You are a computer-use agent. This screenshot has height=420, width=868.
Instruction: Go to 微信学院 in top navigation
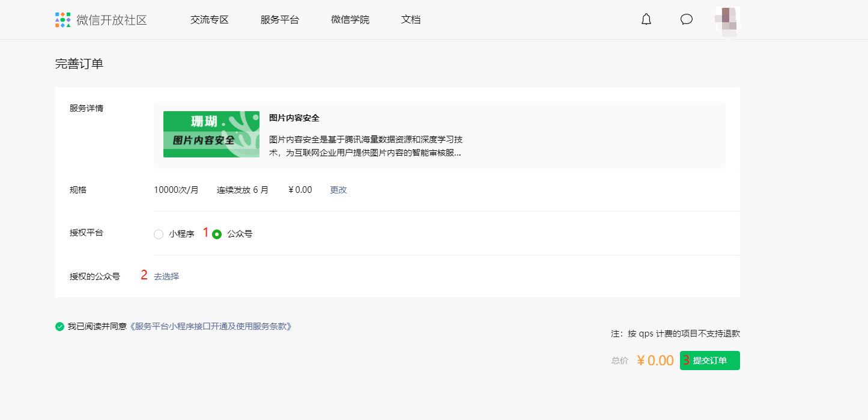(350, 20)
